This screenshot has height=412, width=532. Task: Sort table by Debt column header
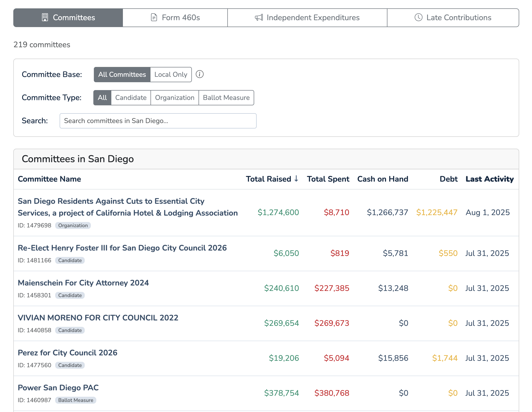[x=449, y=179]
